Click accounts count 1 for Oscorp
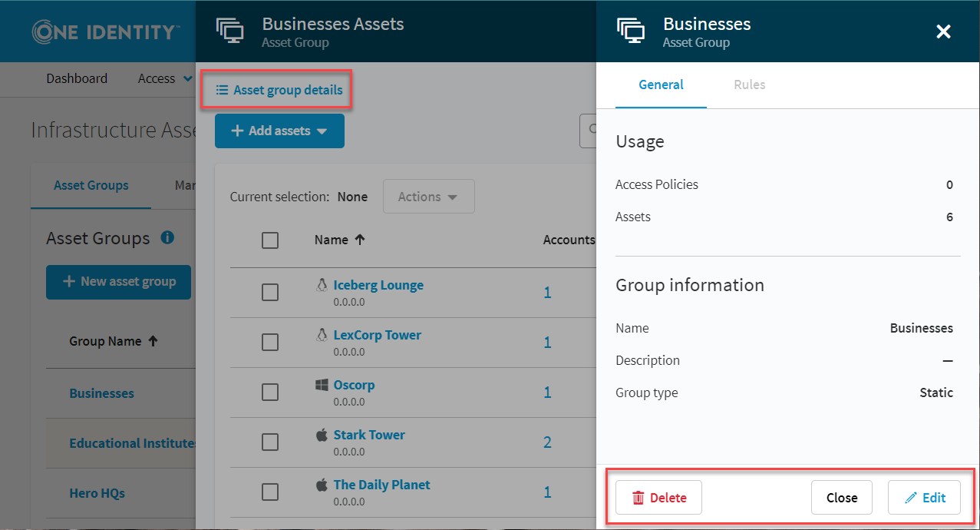Viewport: 980px width, 530px height. click(x=547, y=393)
